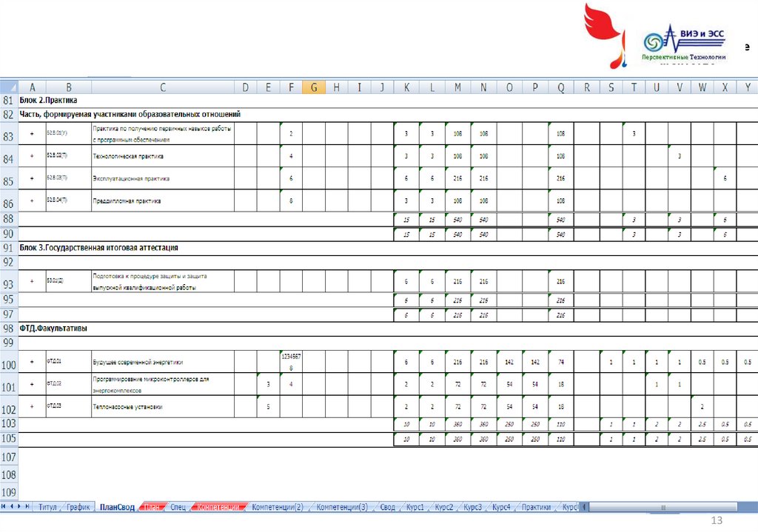Click the ВИЭ и ЭСС logo
The image size is (758, 532).
683,44
